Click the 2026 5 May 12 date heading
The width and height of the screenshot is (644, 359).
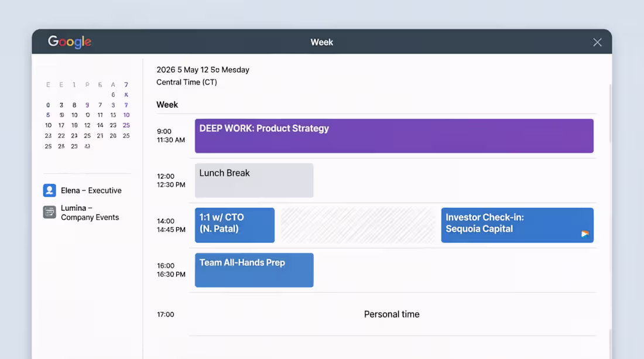203,70
